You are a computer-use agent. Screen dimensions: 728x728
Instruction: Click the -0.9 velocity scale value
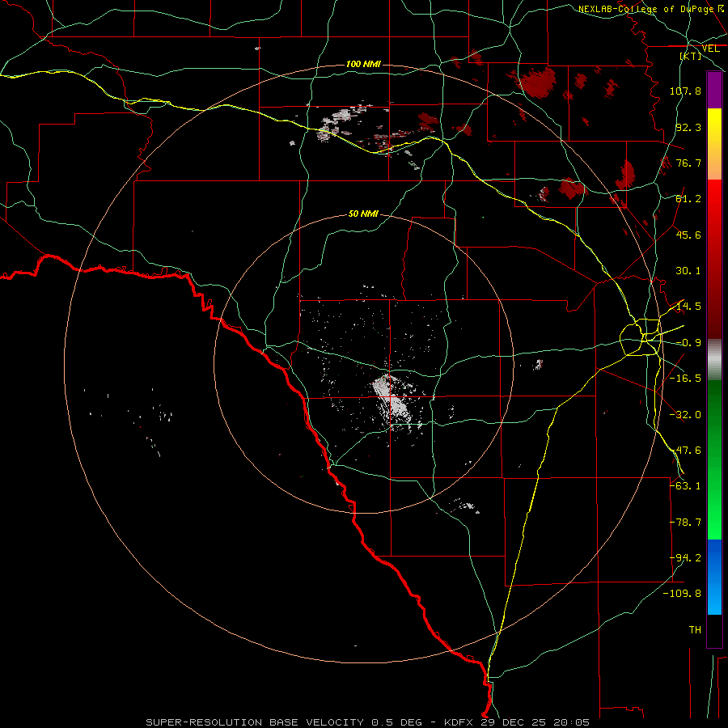688,343
